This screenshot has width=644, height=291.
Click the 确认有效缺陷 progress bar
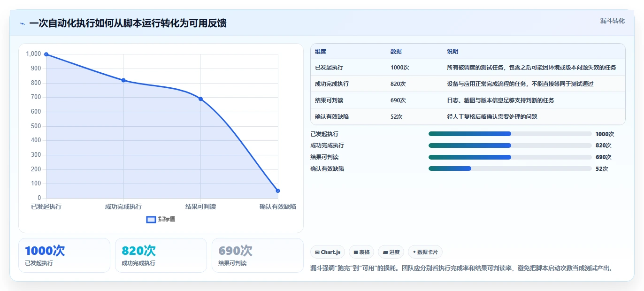coord(510,168)
